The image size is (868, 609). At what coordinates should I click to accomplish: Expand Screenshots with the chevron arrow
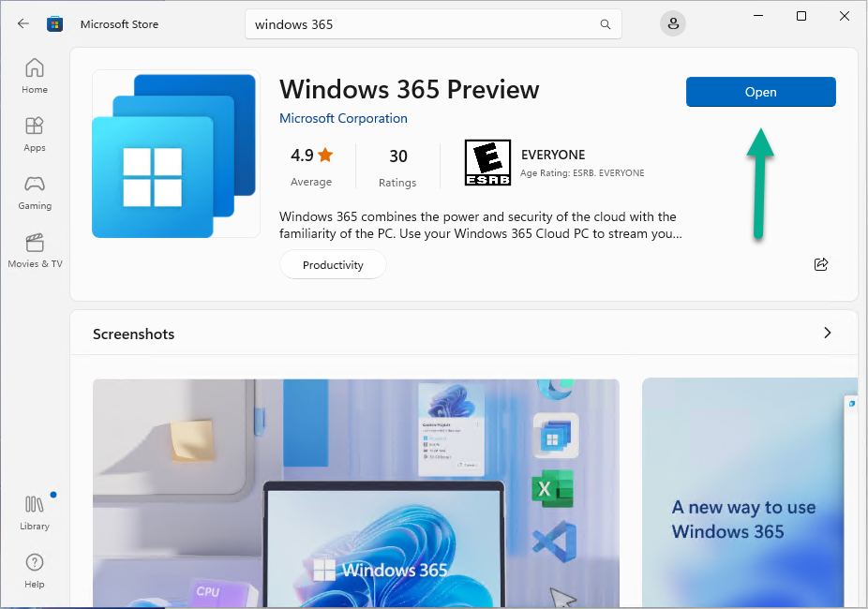(x=827, y=333)
